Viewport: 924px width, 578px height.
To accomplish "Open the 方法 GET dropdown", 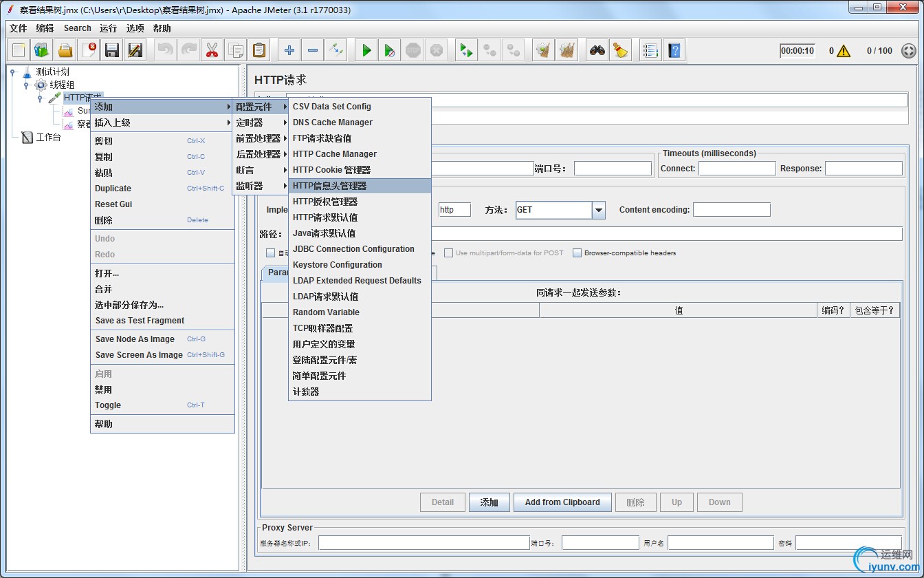I will [x=598, y=210].
